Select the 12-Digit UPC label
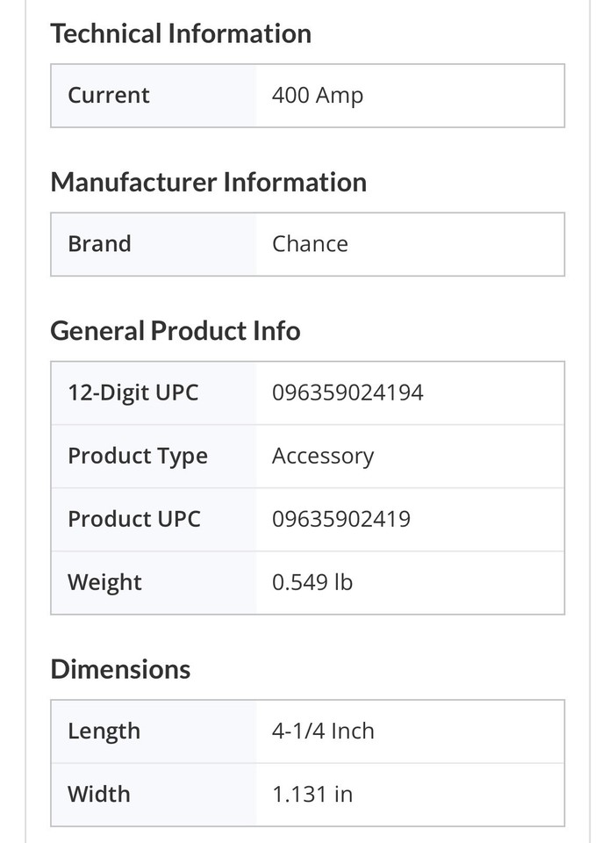616x843 pixels. 133,393
